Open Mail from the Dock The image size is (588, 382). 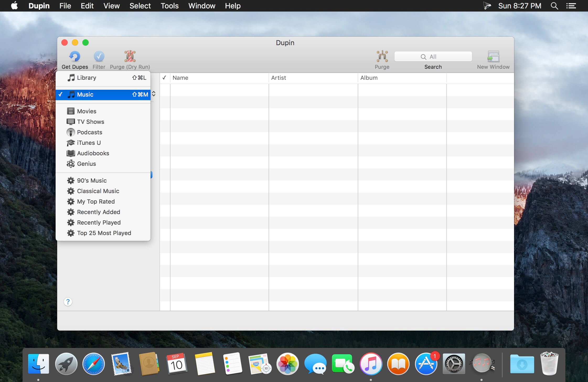click(121, 364)
